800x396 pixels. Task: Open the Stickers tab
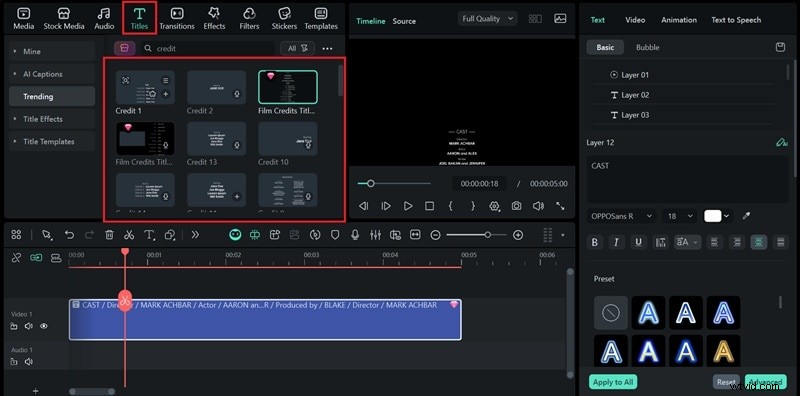[284, 18]
